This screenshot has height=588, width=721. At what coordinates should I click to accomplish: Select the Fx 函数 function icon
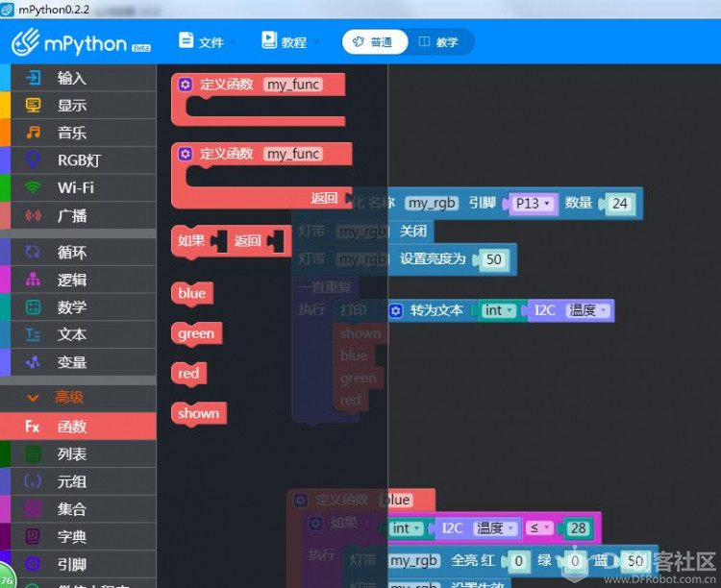pos(32,427)
